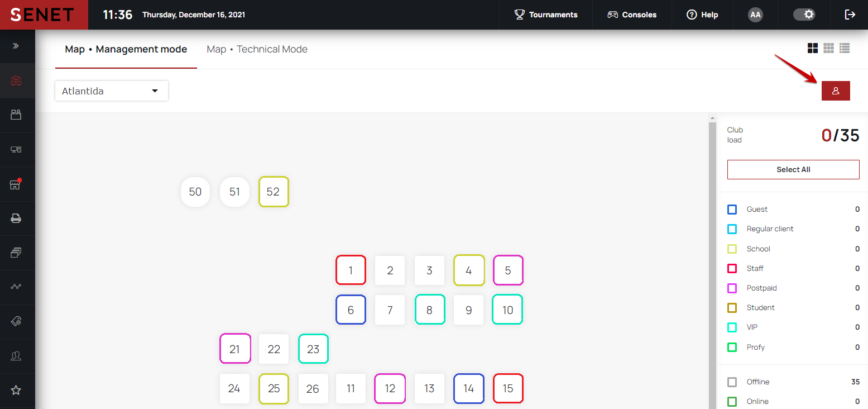Image resolution: width=868 pixels, height=409 pixels.
Task: Select computer 24 on the map
Action: coord(234,388)
